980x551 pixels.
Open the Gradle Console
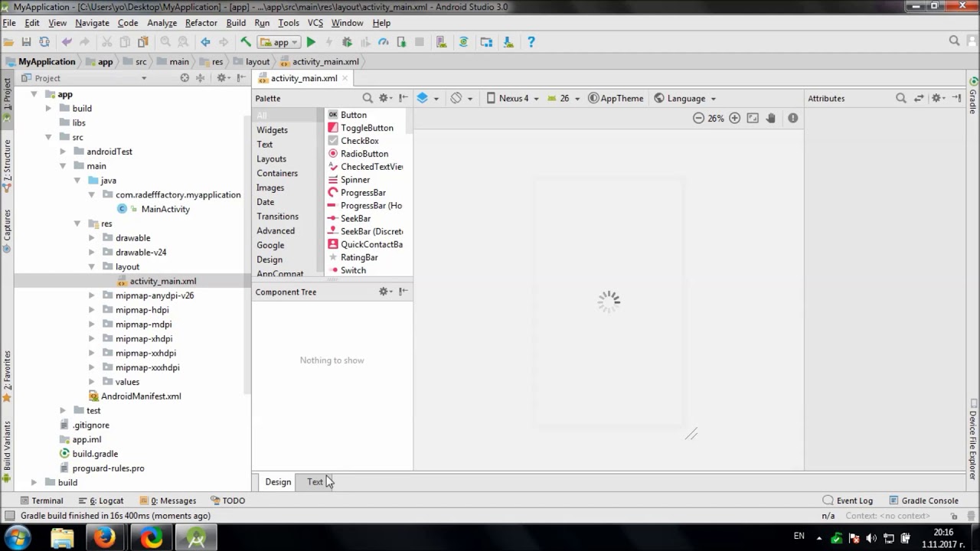tap(923, 500)
